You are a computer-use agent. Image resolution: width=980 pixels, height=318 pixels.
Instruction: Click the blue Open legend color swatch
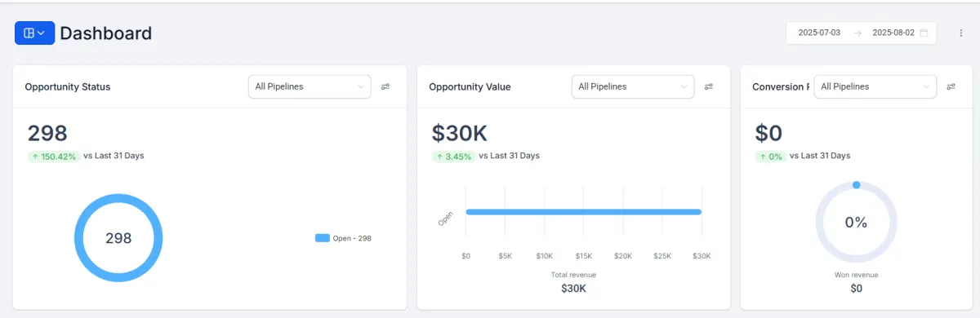coord(323,238)
